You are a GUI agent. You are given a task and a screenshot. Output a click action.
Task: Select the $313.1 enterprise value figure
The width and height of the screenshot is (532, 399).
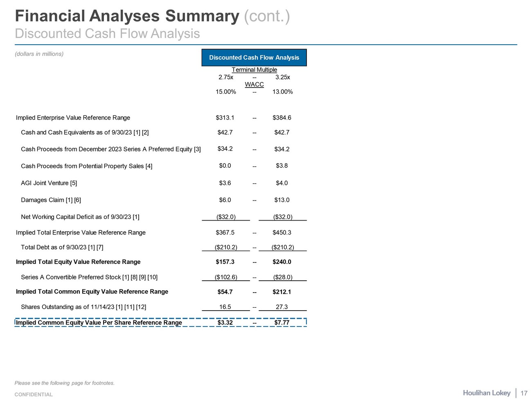(225, 118)
